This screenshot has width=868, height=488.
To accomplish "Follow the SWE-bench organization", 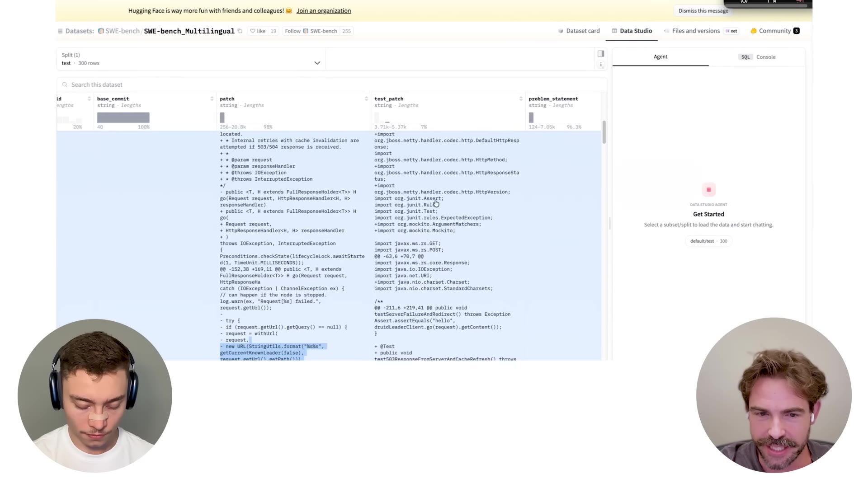I will coord(311,31).
